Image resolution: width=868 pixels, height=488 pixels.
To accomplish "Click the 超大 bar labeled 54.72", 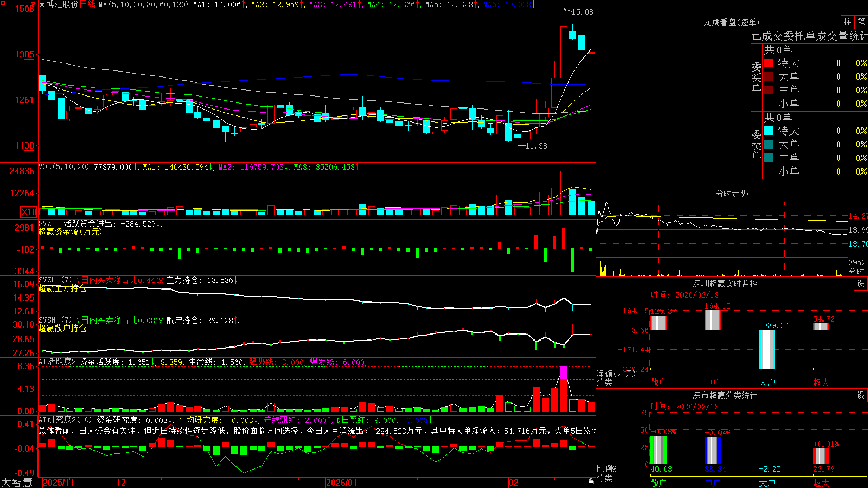I will point(821,326).
